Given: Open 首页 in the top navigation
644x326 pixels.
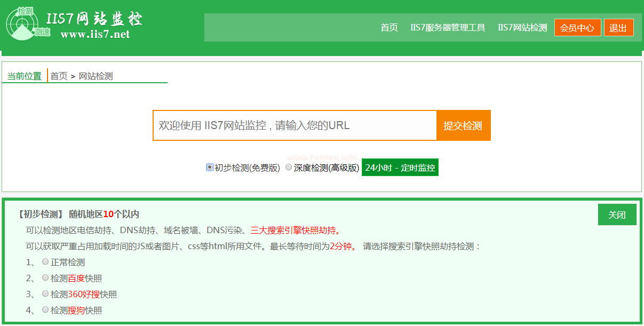Looking at the screenshot, I should [x=389, y=28].
